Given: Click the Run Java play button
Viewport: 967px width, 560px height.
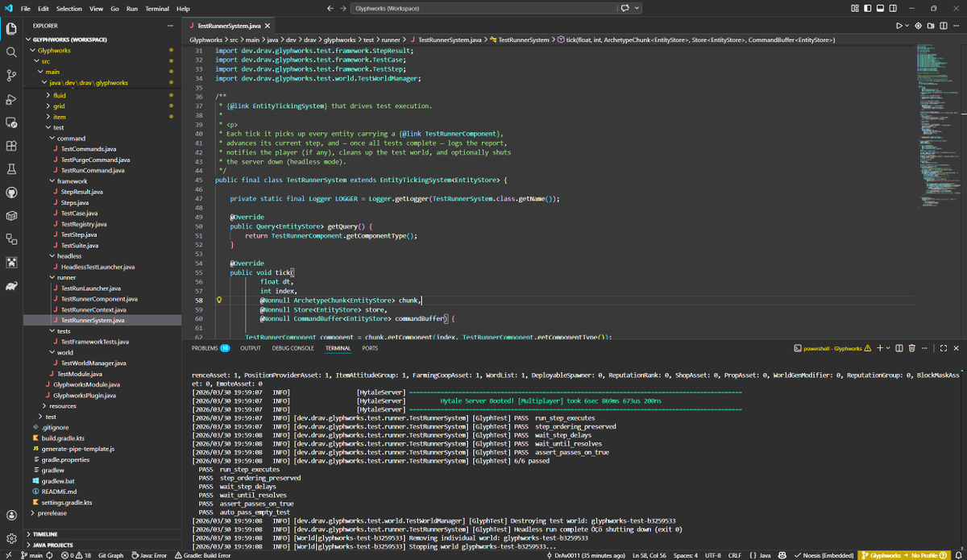Looking at the screenshot, I should pos(899,26).
